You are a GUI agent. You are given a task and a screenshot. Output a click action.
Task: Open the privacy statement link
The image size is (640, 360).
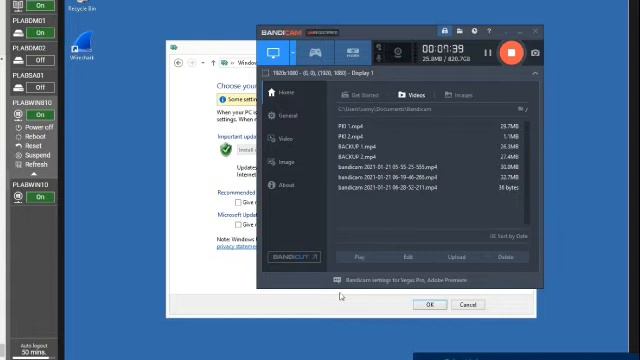[236, 247]
